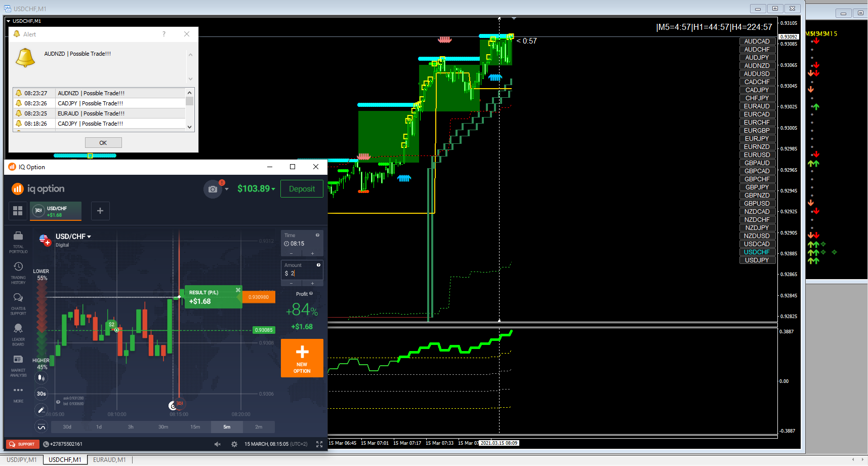Image resolution: width=868 pixels, height=466 pixels.
Task: Open the dropdown arrow next to camera icon
Action: point(227,189)
